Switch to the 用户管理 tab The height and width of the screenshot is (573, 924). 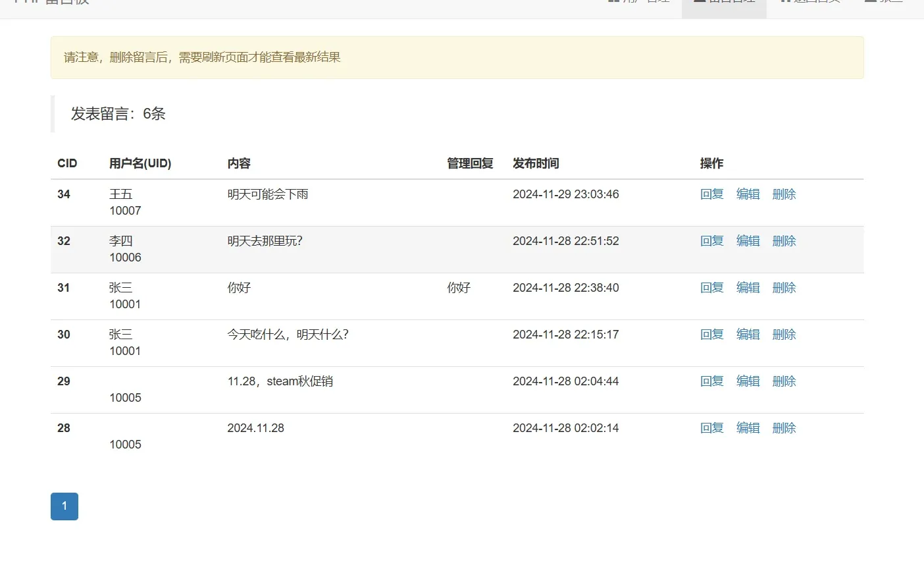click(638, 3)
